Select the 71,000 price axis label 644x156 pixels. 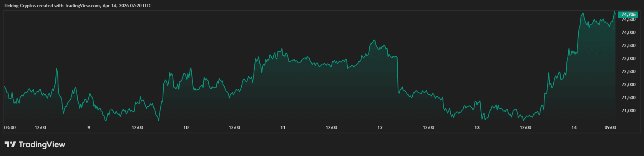(628, 111)
